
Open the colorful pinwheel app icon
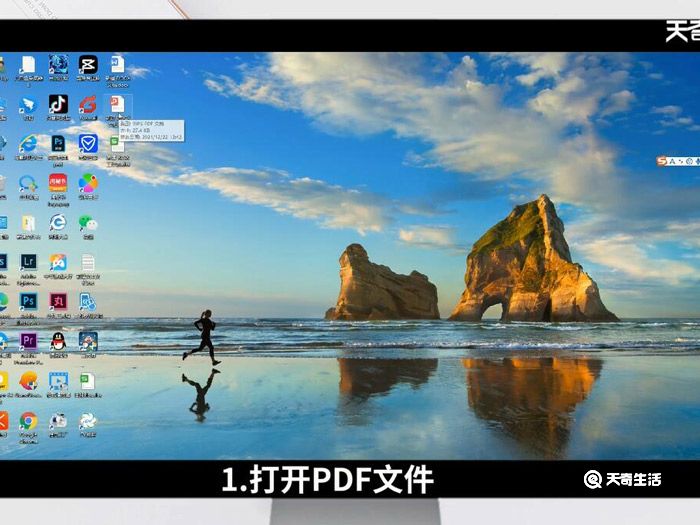(88, 183)
